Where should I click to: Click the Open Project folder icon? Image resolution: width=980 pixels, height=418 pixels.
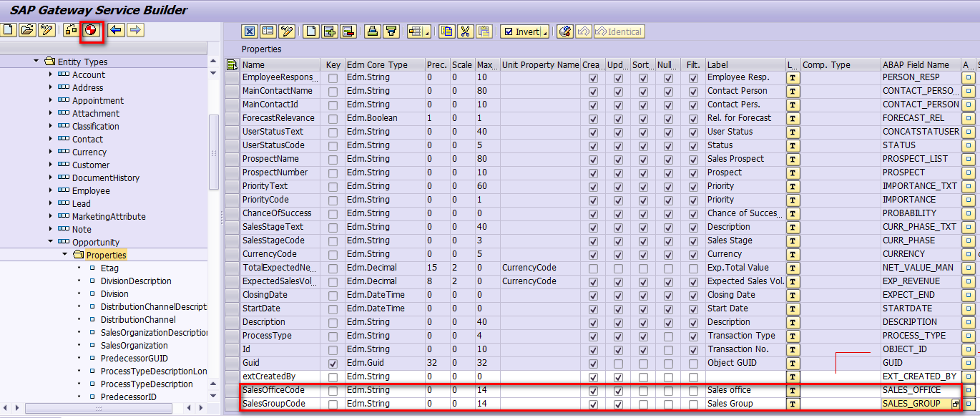[27, 30]
